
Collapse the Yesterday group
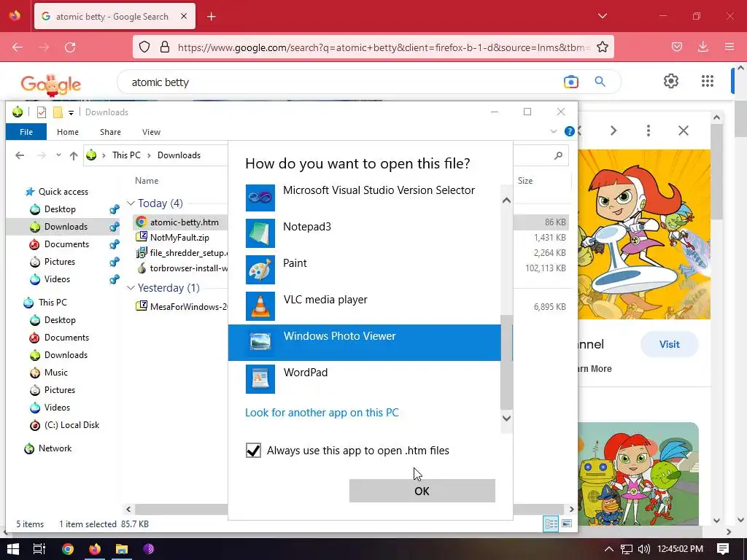click(x=131, y=287)
